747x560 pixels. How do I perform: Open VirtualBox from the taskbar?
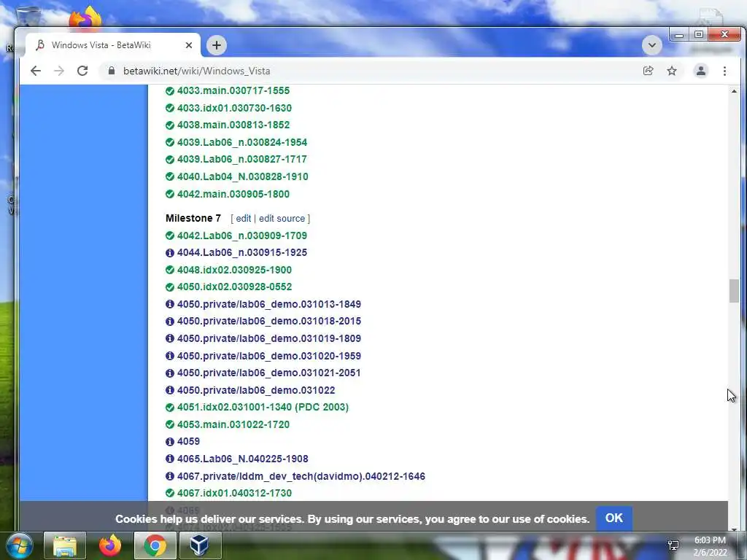click(x=199, y=545)
